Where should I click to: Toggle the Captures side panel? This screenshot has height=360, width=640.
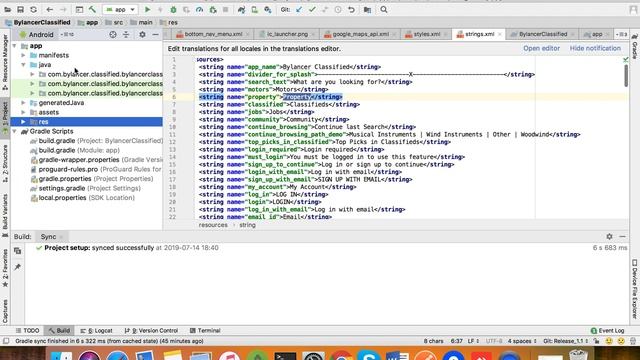click(x=5, y=311)
